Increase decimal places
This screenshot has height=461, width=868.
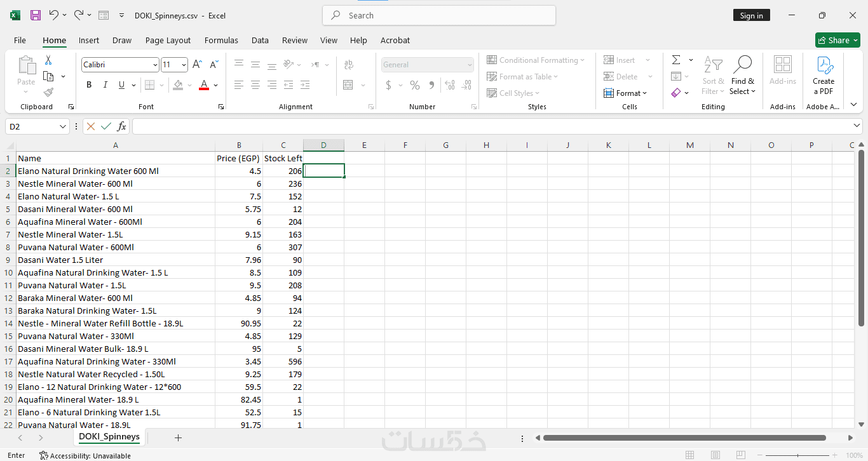450,85
